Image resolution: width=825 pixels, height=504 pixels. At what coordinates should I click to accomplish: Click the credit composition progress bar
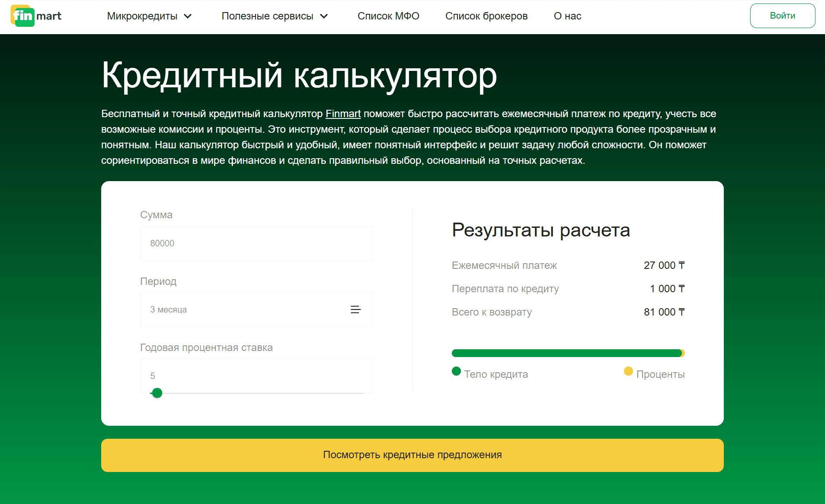[568, 353]
